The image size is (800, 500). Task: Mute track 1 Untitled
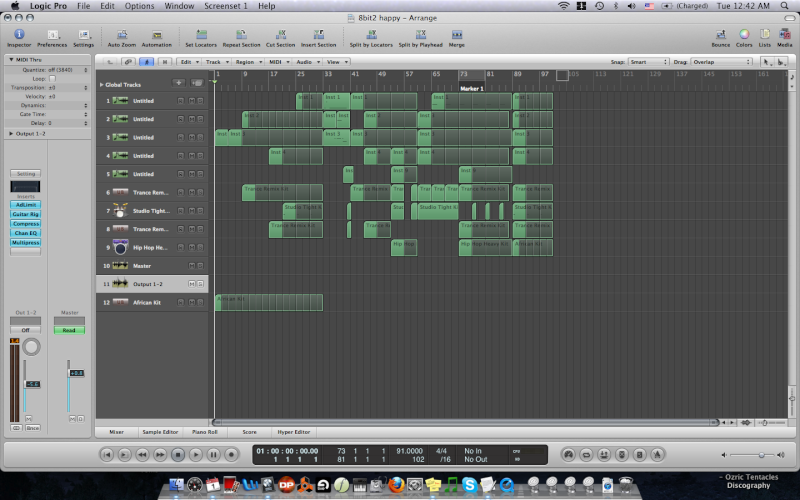coord(192,101)
